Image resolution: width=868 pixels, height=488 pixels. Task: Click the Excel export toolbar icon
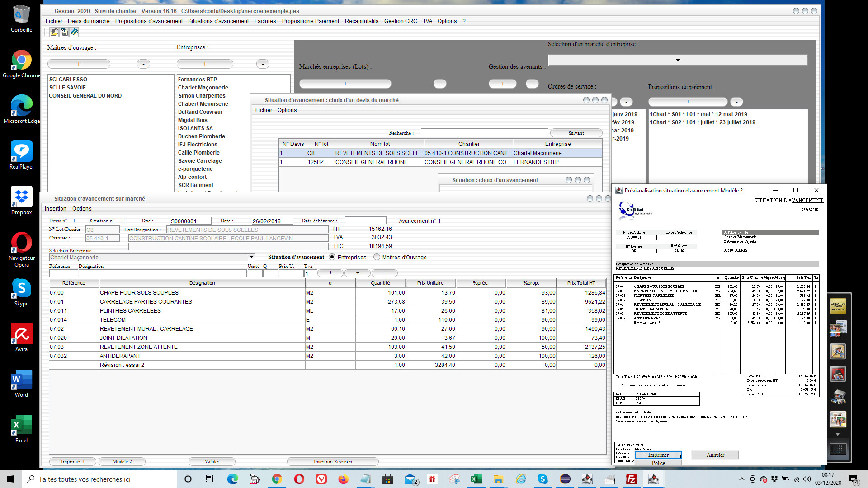64,32
